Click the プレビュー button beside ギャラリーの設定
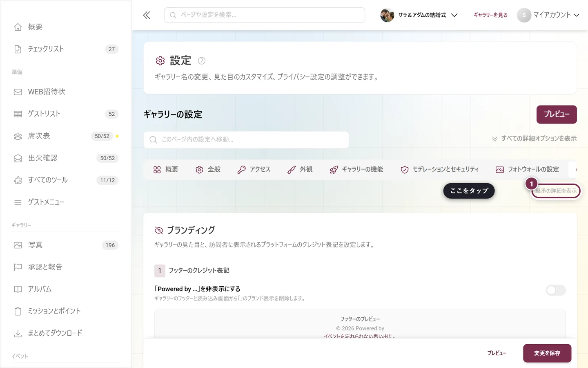Image resolution: width=588 pixels, height=368 pixels. point(557,114)
